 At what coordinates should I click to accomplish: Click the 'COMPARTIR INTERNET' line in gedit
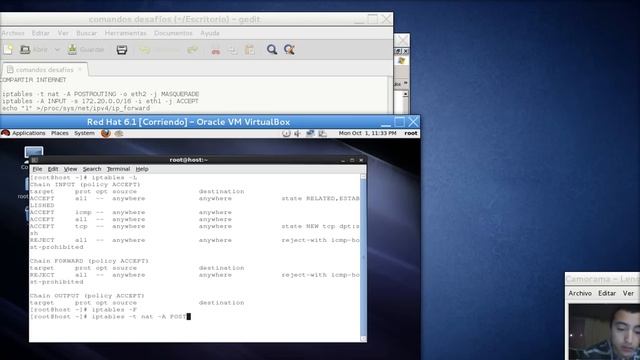pyautogui.click(x=33, y=80)
